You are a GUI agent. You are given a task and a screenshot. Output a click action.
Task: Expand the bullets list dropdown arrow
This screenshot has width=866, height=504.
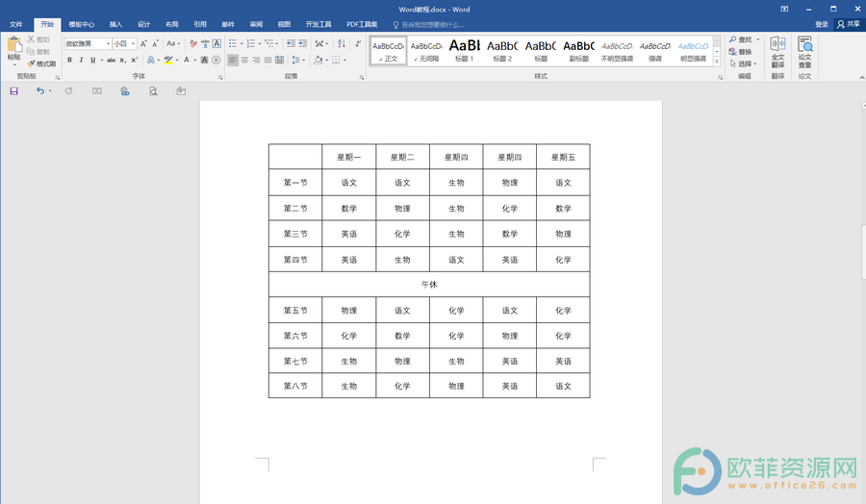coord(242,43)
